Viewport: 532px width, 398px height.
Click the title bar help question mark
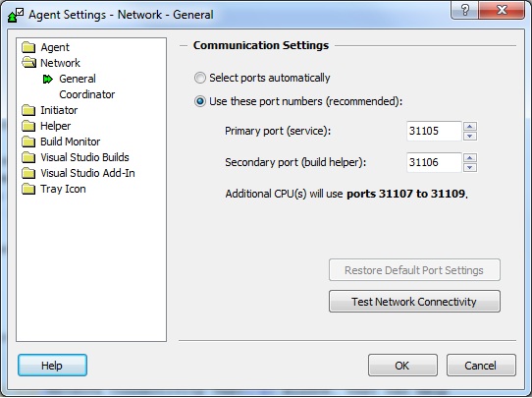(x=465, y=10)
